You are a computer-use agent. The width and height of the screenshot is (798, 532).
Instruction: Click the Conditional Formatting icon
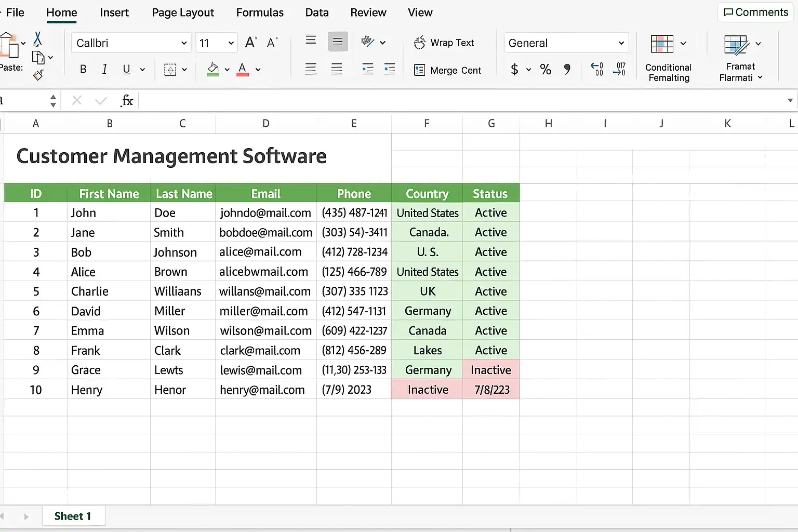point(662,44)
